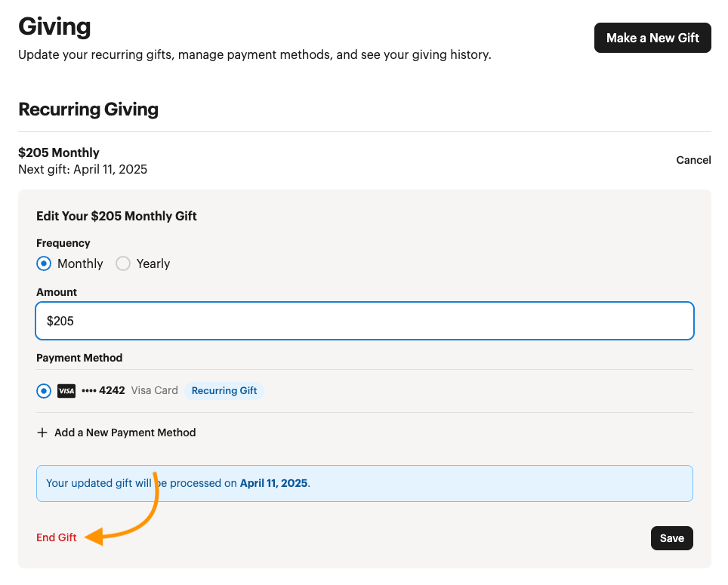
Task: Click the Visa card brand icon
Action: click(66, 390)
